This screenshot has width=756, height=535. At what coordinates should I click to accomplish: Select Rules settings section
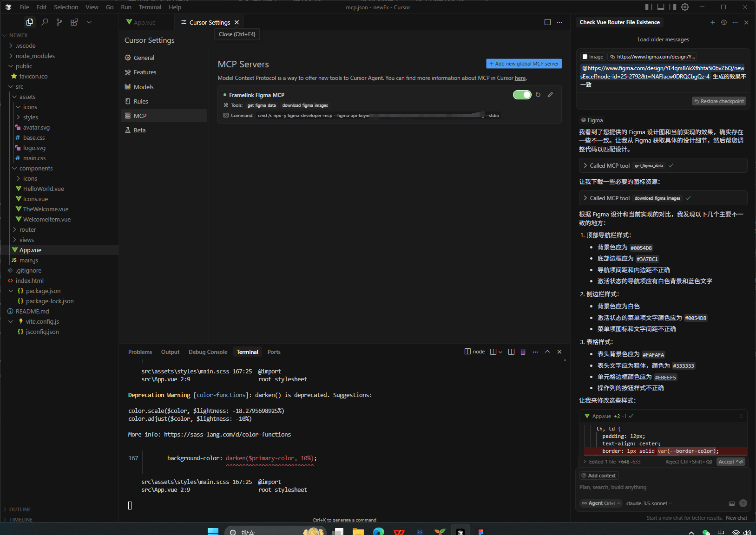click(164, 101)
